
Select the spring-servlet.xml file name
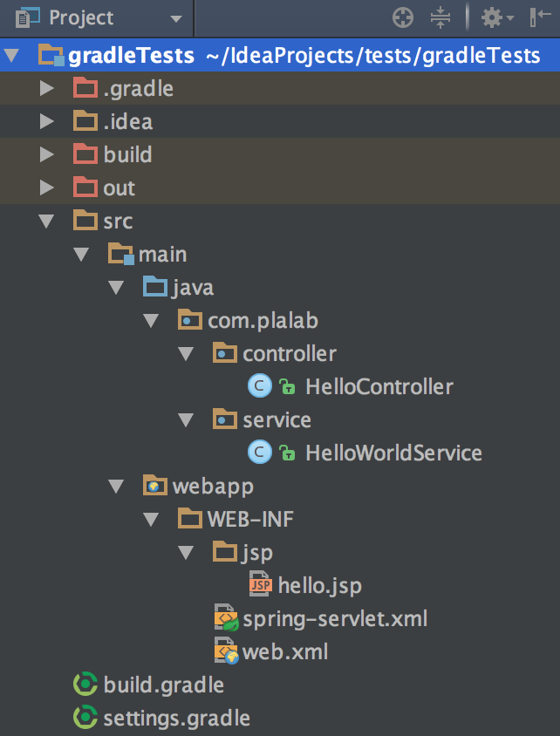335,619
